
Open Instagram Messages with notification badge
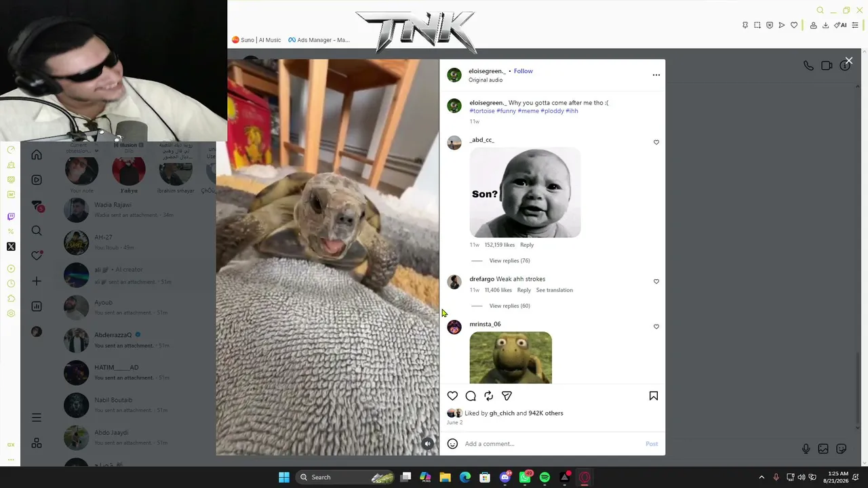[37, 206]
